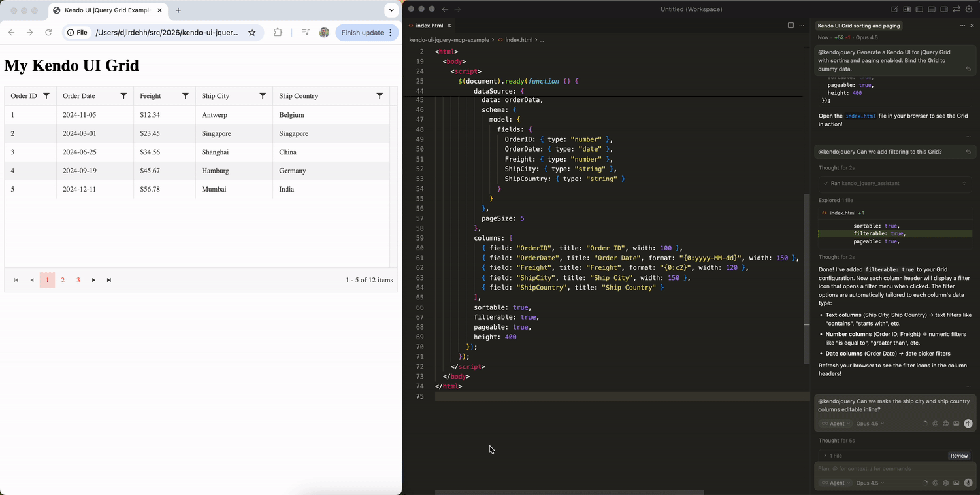Open the editor settings gear icon
The image size is (980, 495).
click(x=969, y=9)
